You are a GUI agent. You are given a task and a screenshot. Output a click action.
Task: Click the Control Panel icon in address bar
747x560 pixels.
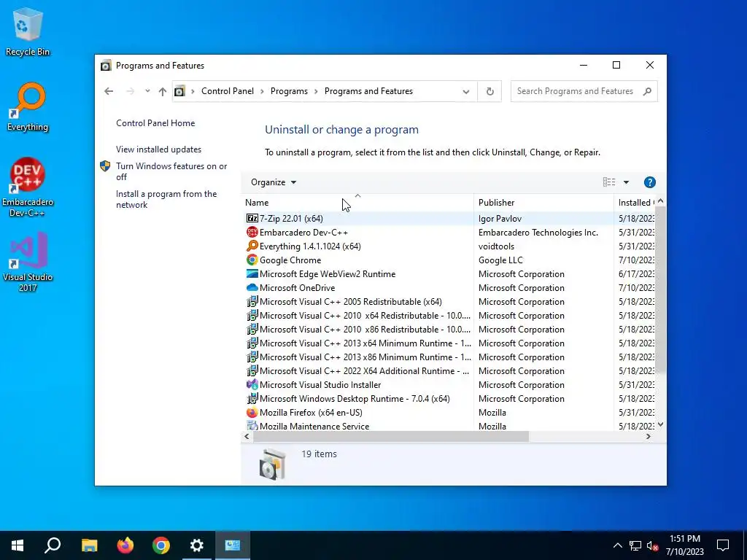pos(179,91)
